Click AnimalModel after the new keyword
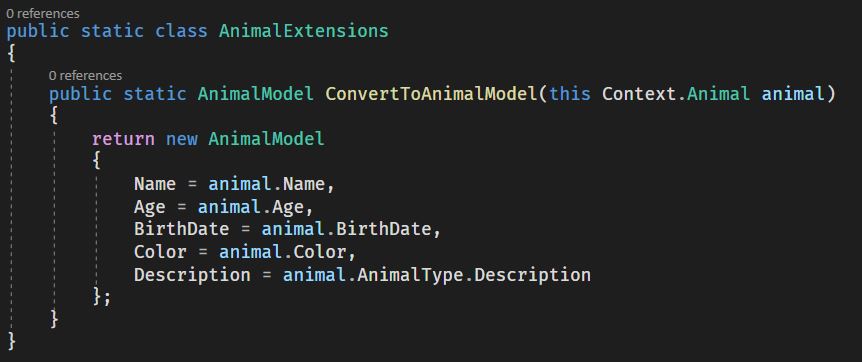The width and height of the screenshot is (862, 362). click(267, 139)
